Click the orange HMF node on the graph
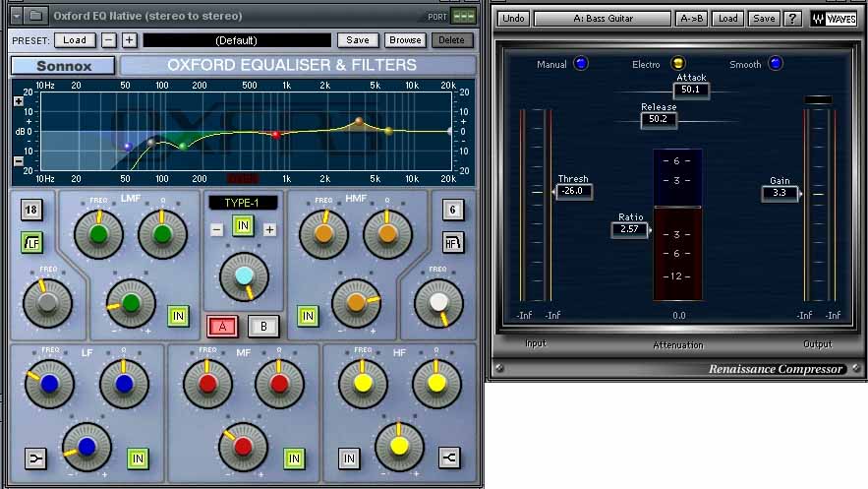The height and width of the screenshot is (489, 868). (359, 121)
